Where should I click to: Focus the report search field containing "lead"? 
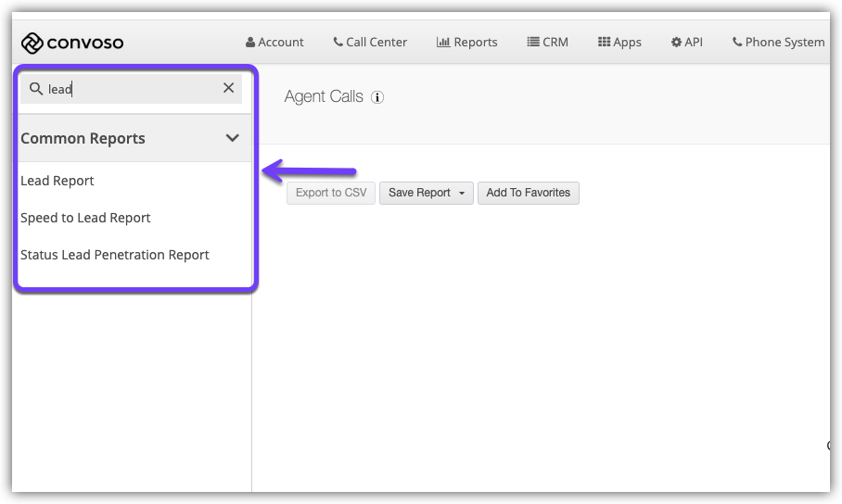coord(130,89)
